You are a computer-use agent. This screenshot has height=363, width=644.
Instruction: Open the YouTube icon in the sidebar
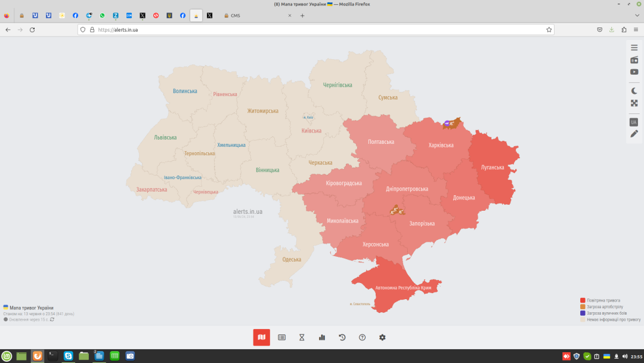[x=634, y=72]
